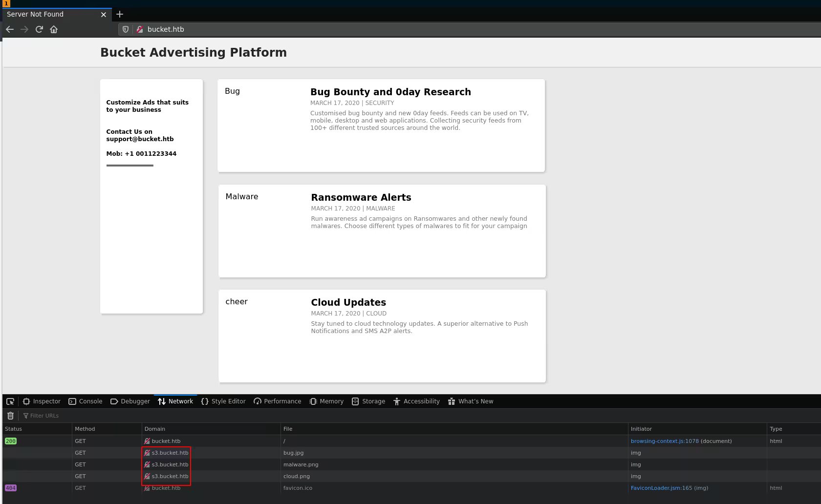The width and height of the screenshot is (821, 504).
Task: Click the browser back arrow button
Action: click(10, 29)
